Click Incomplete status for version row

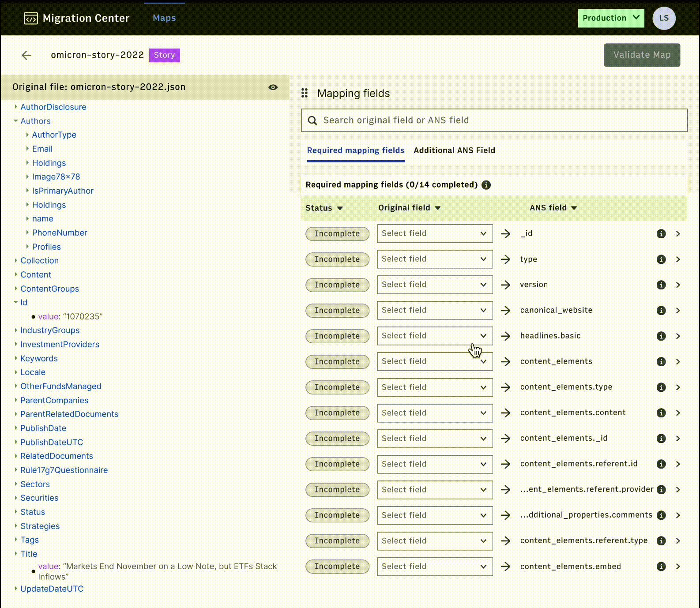[337, 285]
